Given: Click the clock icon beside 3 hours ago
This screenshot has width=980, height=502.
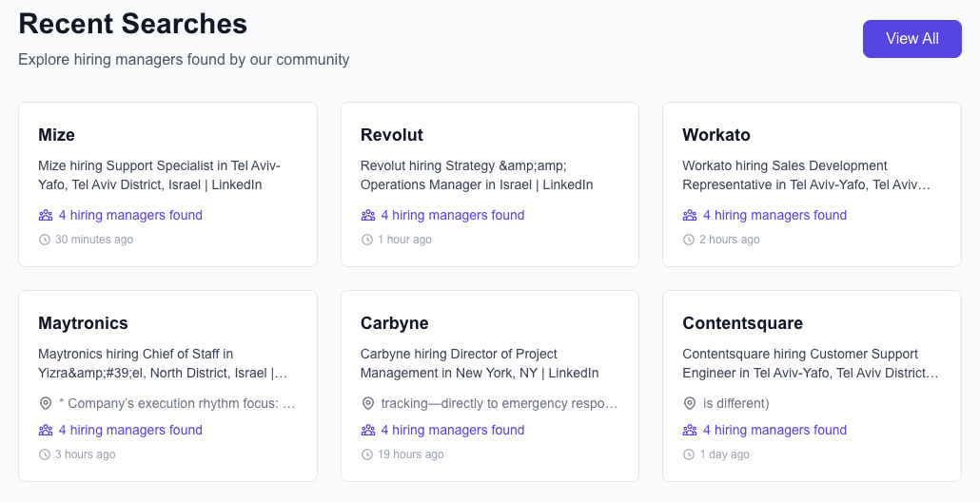Looking at the screenshot, I should coord(45,454).
